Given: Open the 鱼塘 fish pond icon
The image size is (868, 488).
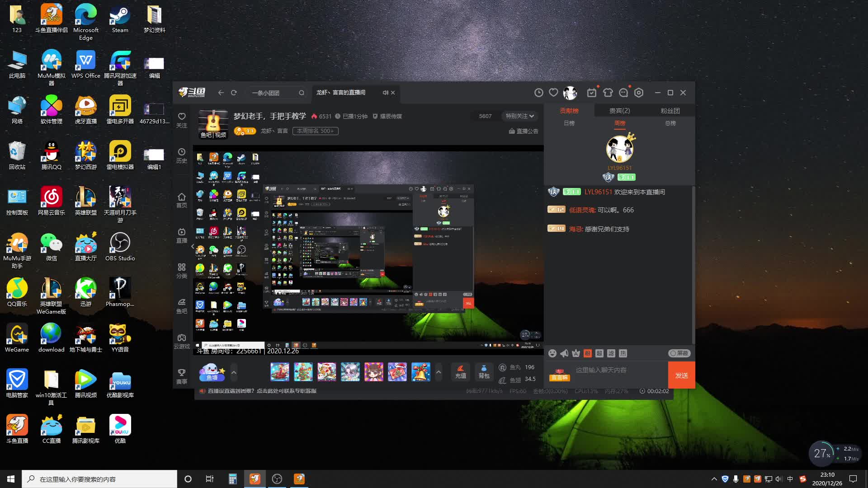Looking at the screenshot, I should click(x=212, y=372).
